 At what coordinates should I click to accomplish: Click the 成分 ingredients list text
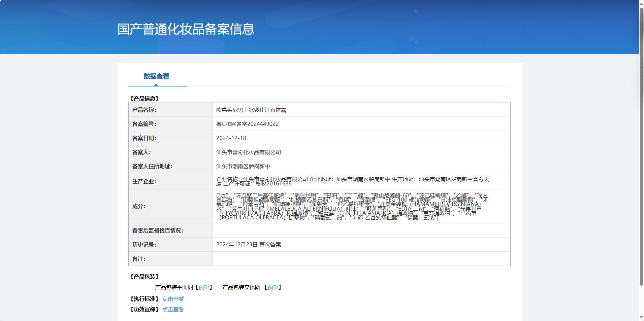pyautogui.click(x=352, y=206)
